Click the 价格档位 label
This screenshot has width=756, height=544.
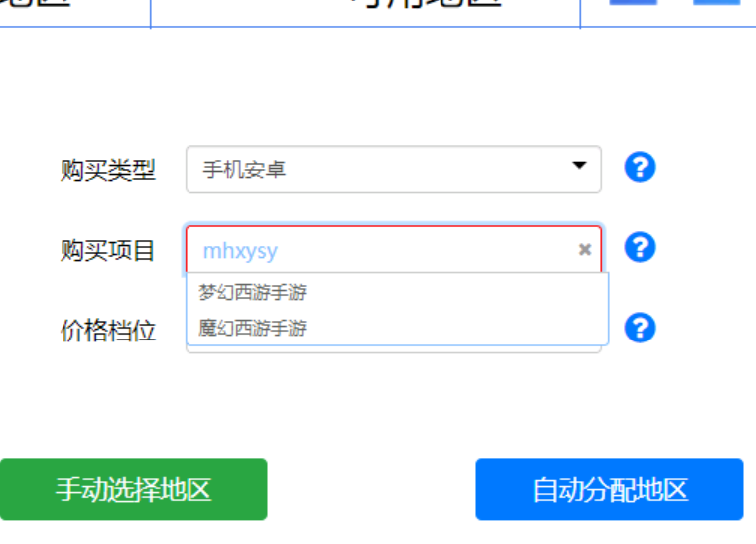[x=107, y=331]
